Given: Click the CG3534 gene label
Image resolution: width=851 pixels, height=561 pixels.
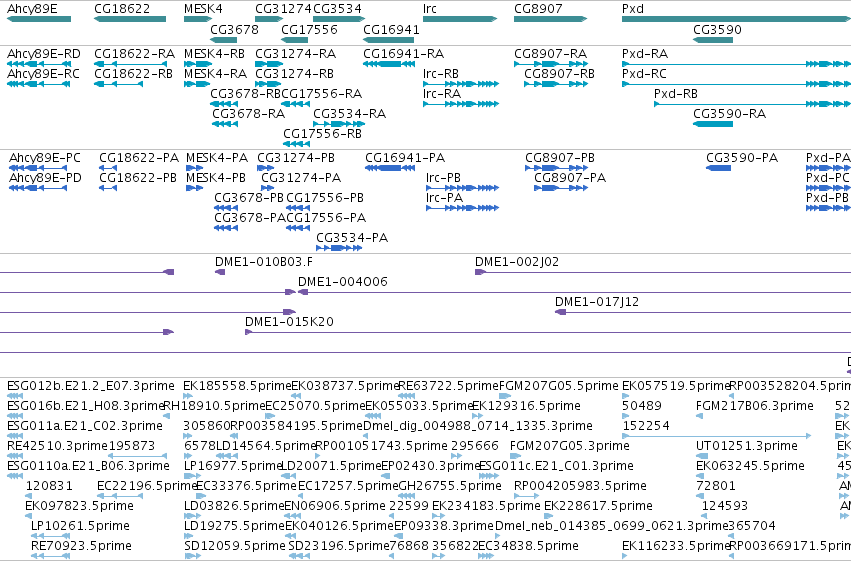Looking at the screenshot, I should (337, 9).
